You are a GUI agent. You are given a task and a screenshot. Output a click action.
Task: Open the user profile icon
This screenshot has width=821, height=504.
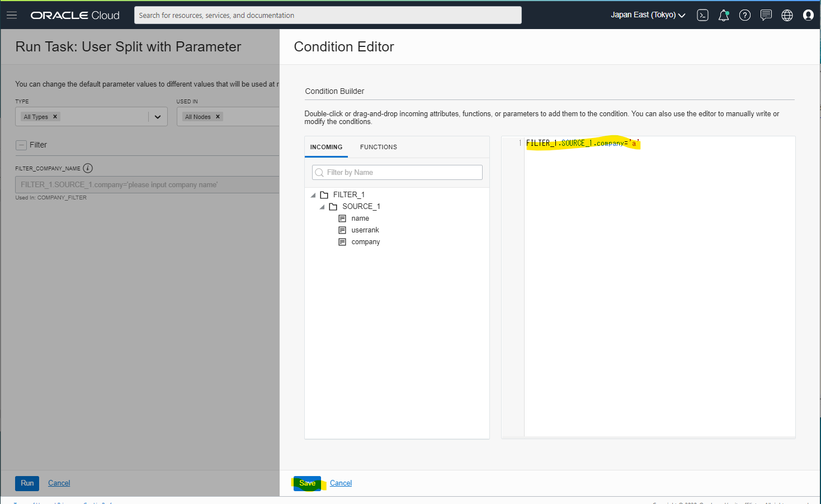pos(808,15)
